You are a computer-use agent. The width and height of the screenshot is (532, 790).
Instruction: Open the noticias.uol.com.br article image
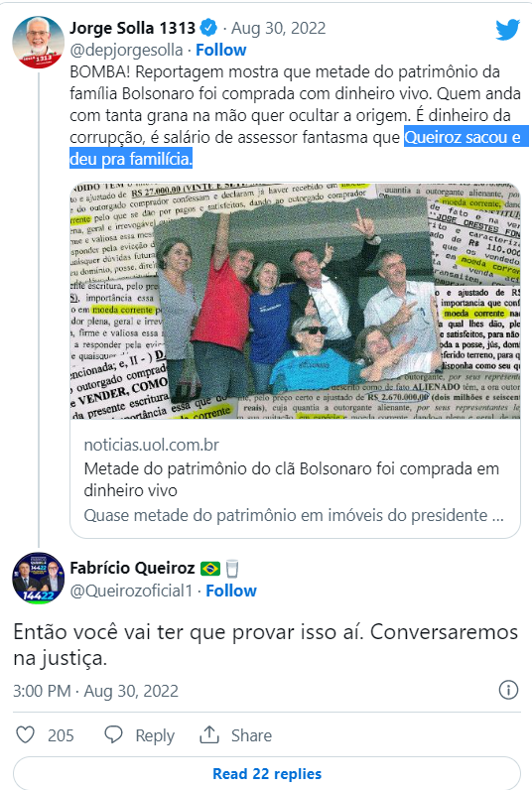pos(295,301)
